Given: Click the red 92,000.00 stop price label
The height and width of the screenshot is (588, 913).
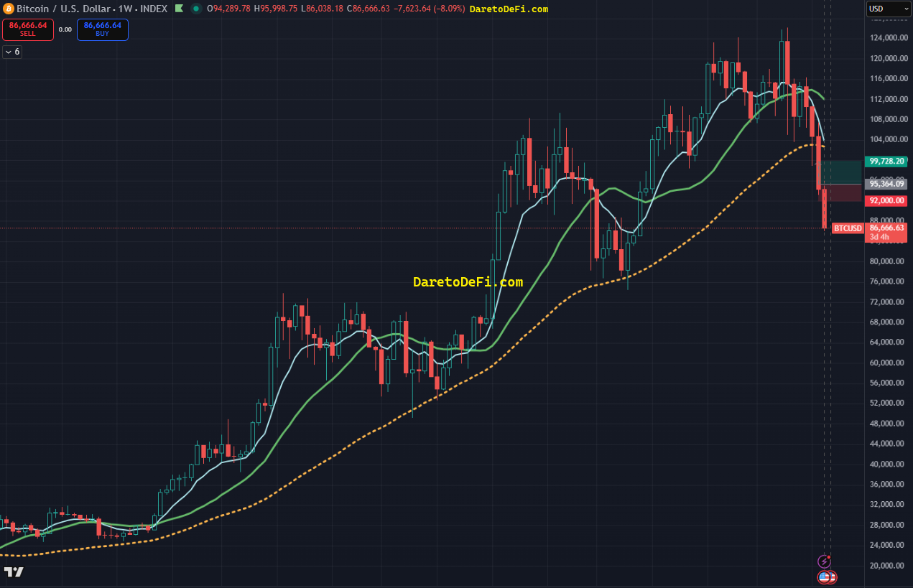Looking at the screenshot, I should [885, 200].
